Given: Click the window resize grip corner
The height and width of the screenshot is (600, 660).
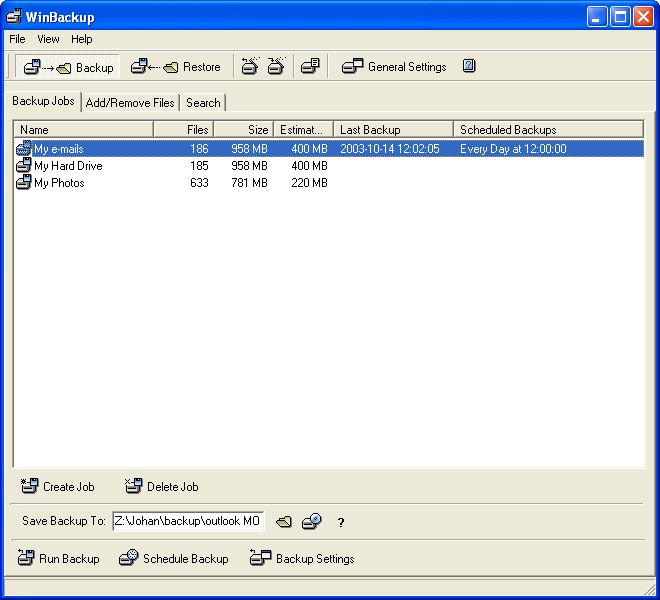Looking at the screenshot, I should coord(650,590).
